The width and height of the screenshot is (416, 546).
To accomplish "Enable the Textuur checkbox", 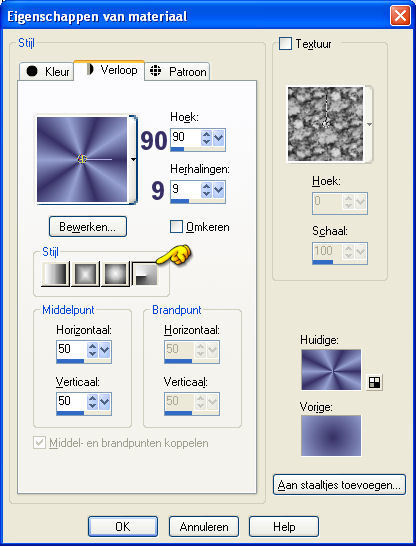I will pos(285,44).
